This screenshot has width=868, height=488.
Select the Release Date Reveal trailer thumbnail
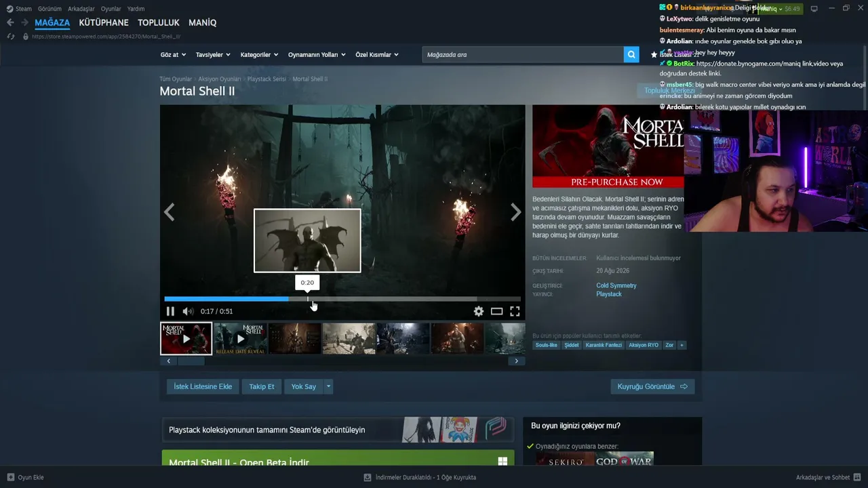pos(240,339)
